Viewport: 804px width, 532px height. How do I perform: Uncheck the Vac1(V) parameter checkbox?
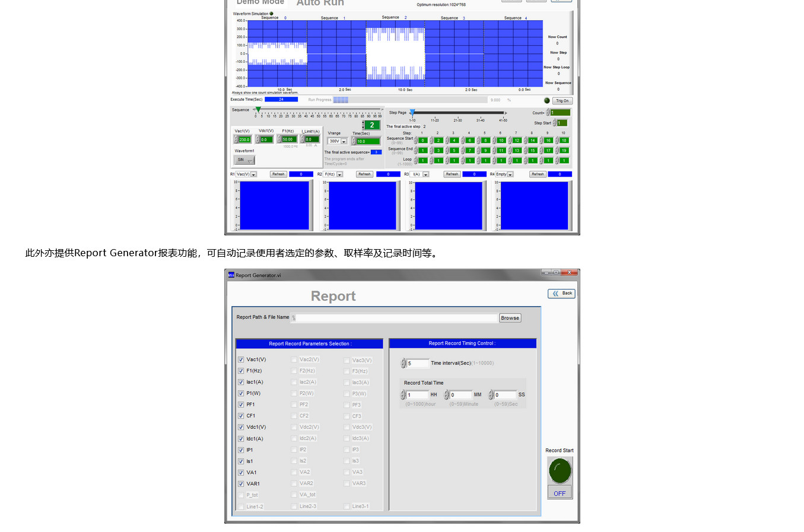[241, 359]
